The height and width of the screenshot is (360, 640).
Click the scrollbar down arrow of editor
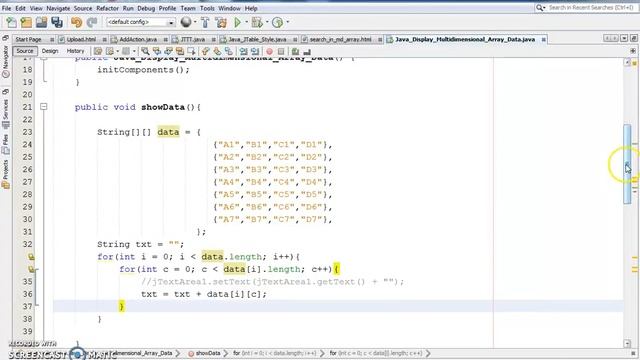point(627,344)
